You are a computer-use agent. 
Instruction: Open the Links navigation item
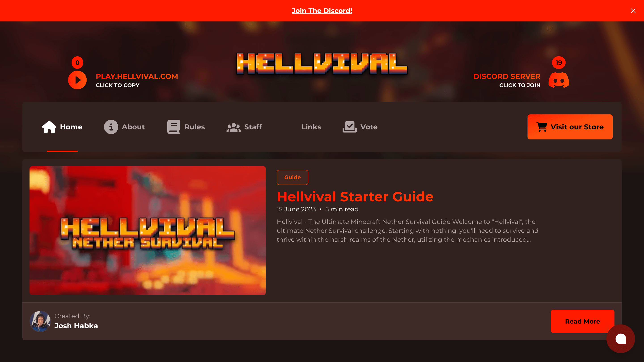(311, 127)
